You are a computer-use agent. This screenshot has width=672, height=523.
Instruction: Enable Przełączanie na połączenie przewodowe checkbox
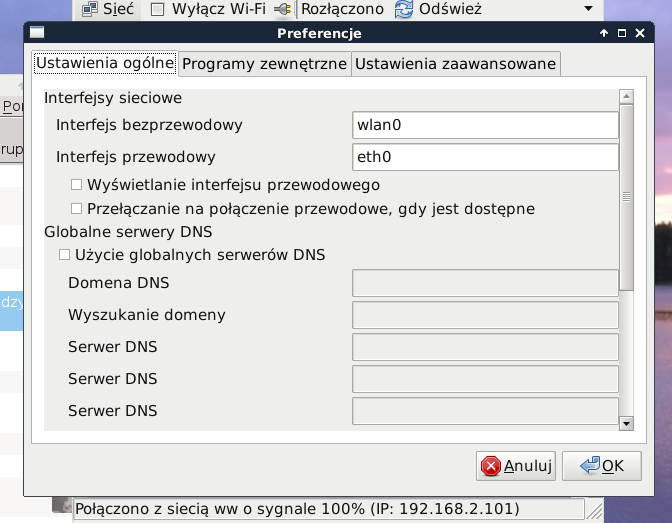pyautogui.click(x=77, y=209)
